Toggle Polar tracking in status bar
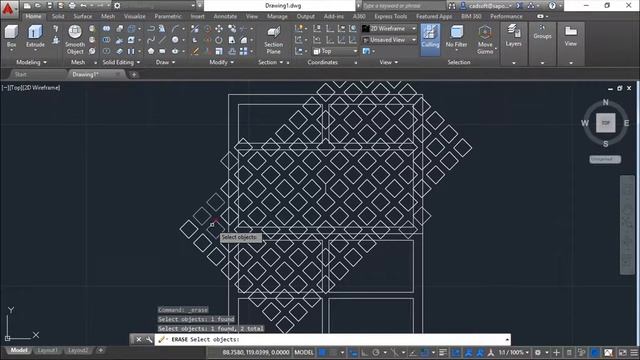This screenshot has height=360, width=640. 376,353
